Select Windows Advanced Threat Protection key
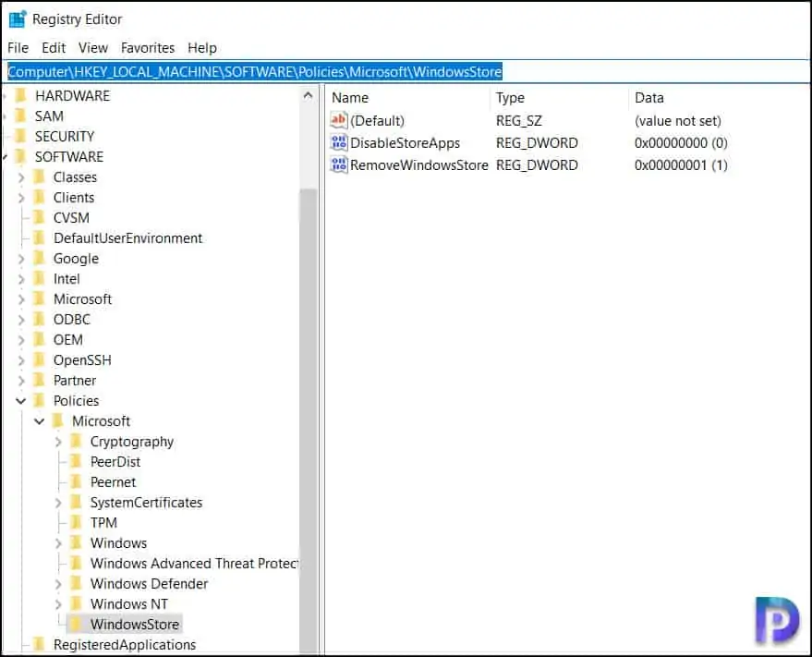The image size is (812, 657). click(194, 564)
